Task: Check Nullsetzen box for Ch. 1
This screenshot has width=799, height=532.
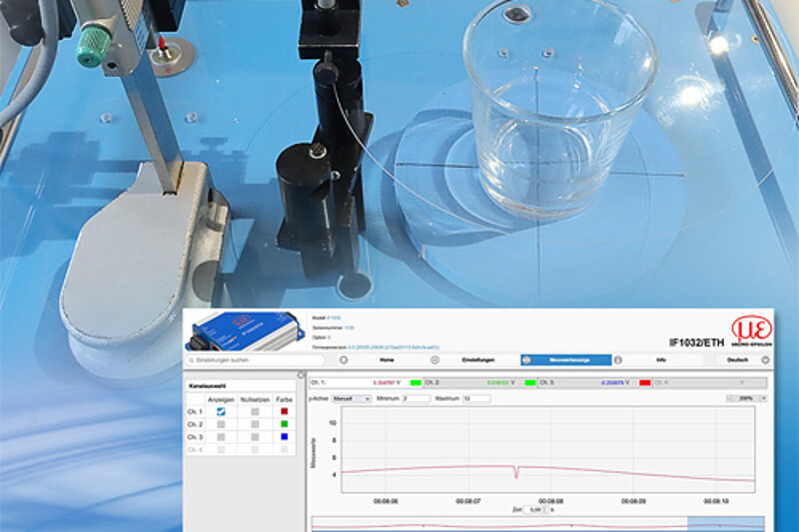Action: [256, 410]
